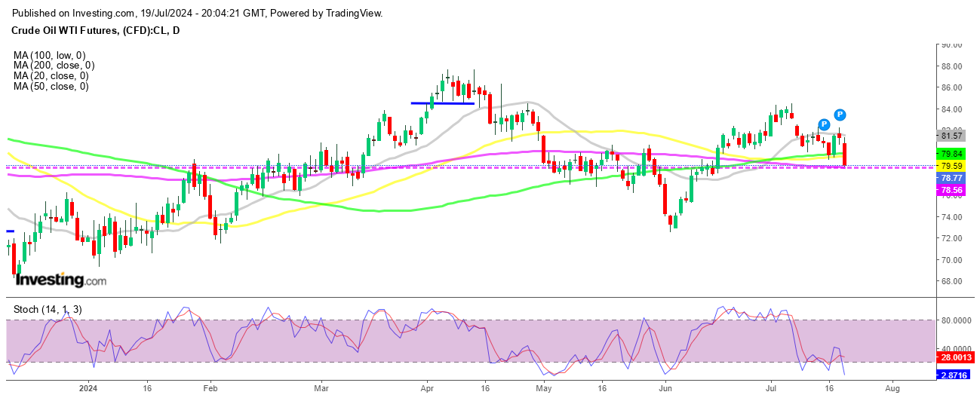Select the MA (50, close, 0) legend entry
Image resolution: width=980 pixels, height=398 pixels.
50,87
